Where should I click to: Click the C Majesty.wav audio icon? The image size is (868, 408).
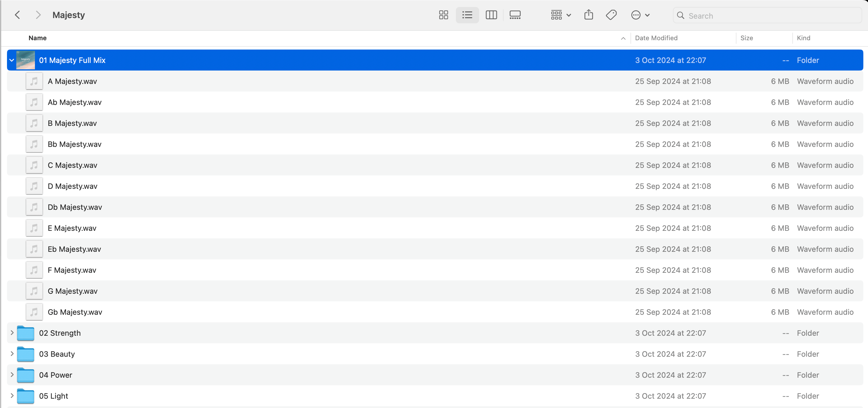[34, 165]
